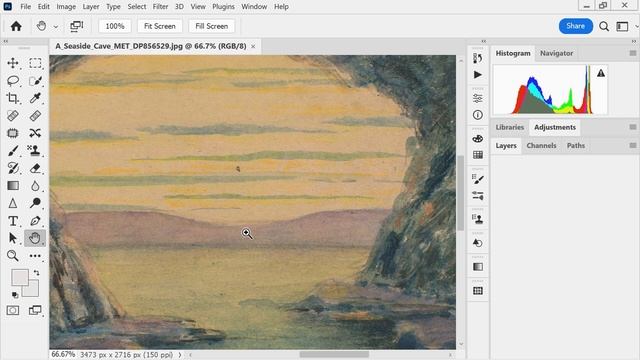The width and height of the screenshot is (640, 360).
Task: Select the Rectangular Marquee tool
Action: (35, 63)
